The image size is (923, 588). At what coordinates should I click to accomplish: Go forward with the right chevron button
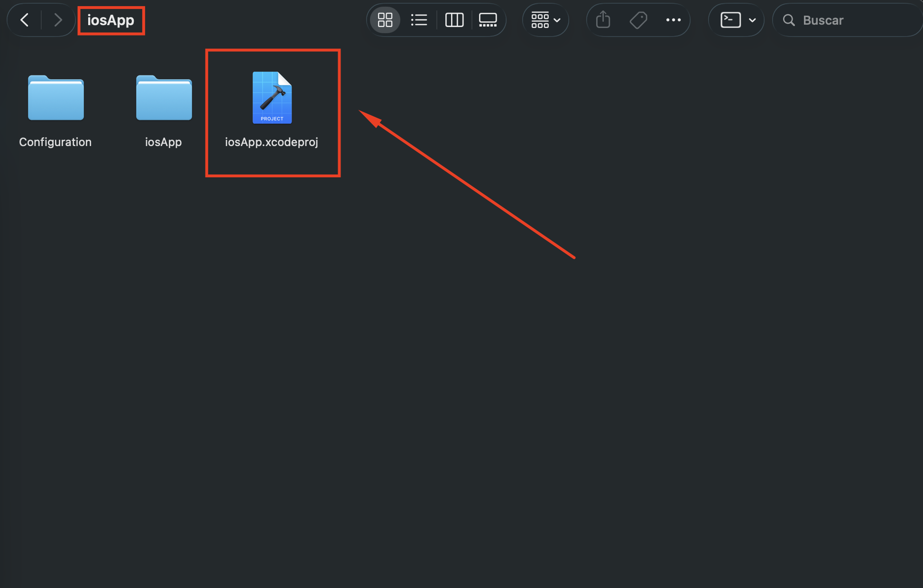[x=58, y=20]
